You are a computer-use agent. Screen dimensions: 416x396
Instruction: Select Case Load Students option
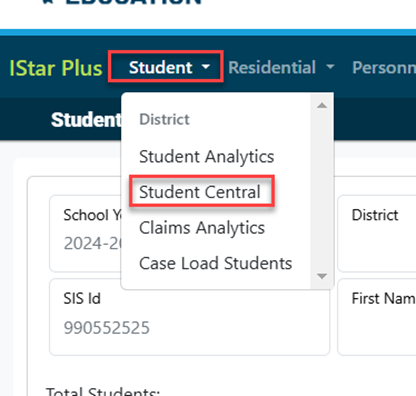click(216, 263)
